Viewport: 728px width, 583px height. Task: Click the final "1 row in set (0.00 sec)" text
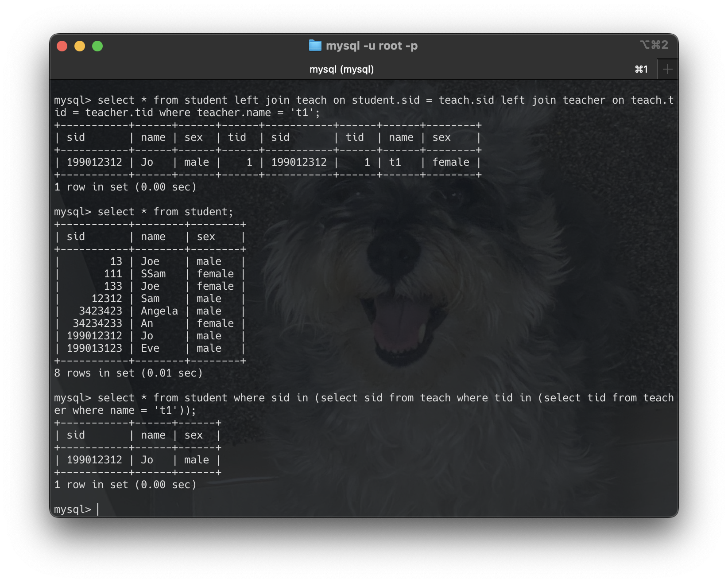[125, 484]
